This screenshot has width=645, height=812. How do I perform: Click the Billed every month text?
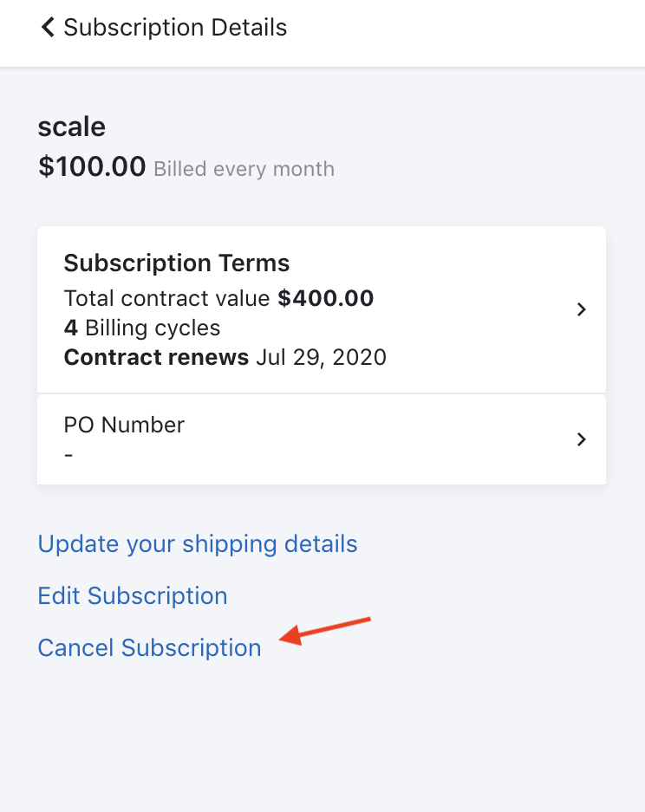[x=244, y=169]
